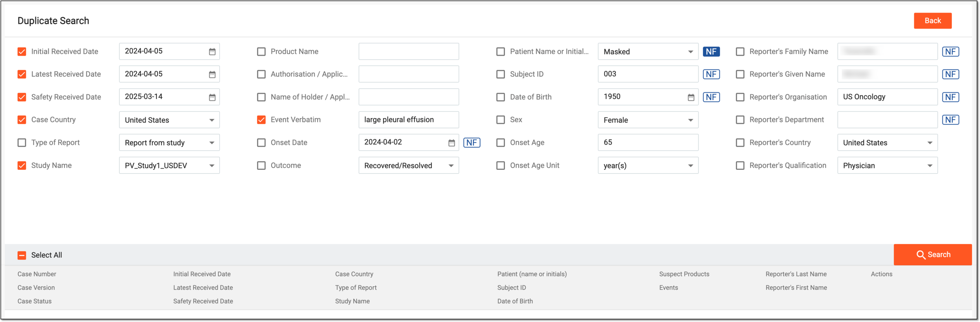Toggle NF flag for Reporter's Family Name
Screen dimensions: 980x322
[x=951, y=51]
